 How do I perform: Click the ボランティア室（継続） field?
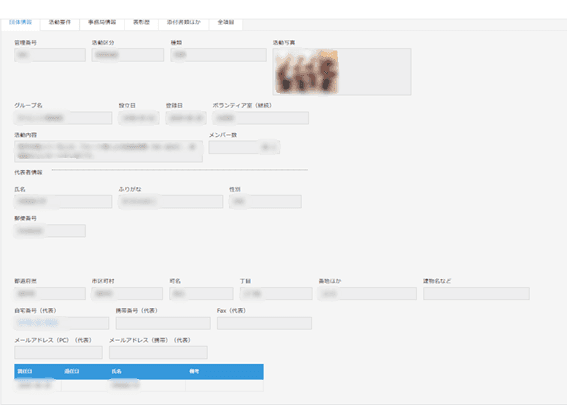click(260, 118)
